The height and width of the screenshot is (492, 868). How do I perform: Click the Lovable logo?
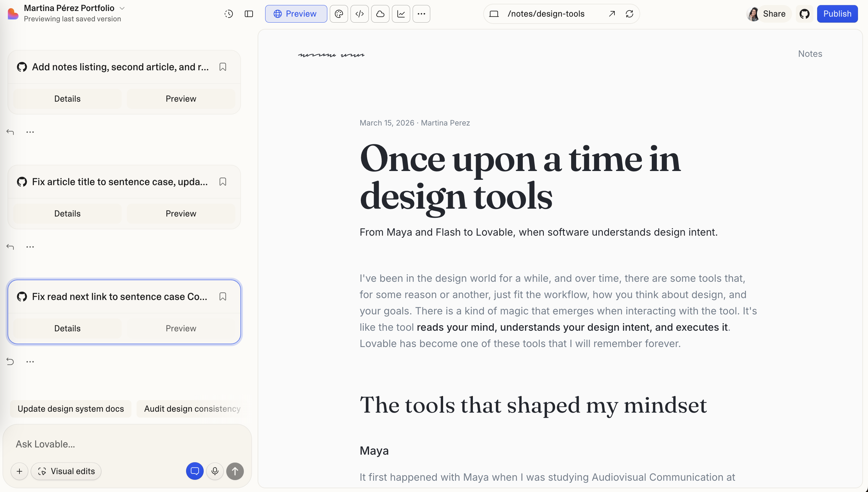point(13,14)
